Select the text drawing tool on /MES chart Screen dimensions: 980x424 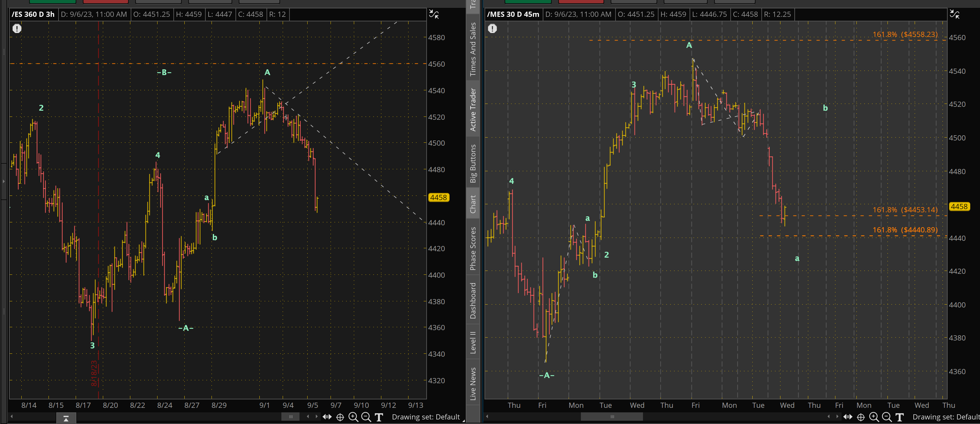(x=900, y=417)
